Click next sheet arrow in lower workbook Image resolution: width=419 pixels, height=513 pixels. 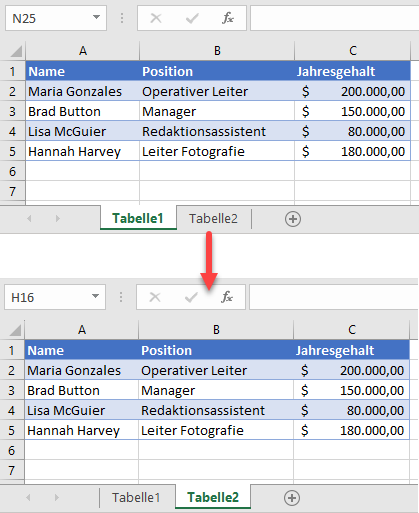[57, 498]
